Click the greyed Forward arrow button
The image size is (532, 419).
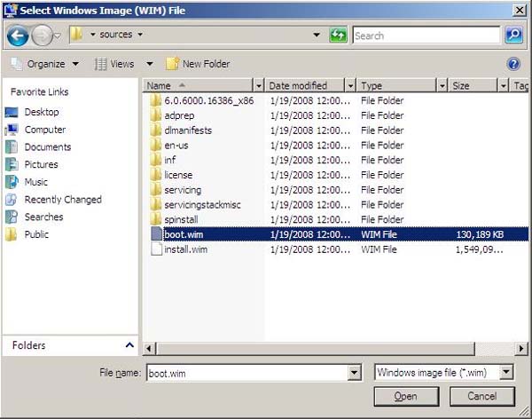(x=42, y=36)
